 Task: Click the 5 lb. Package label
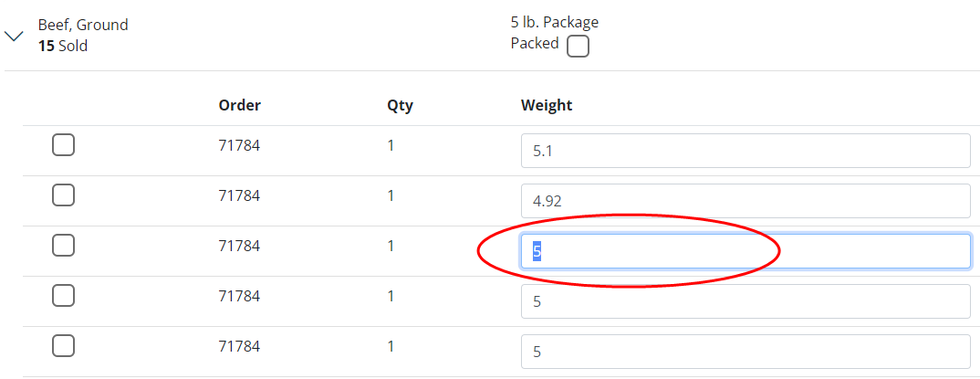[x=555, y=22]
